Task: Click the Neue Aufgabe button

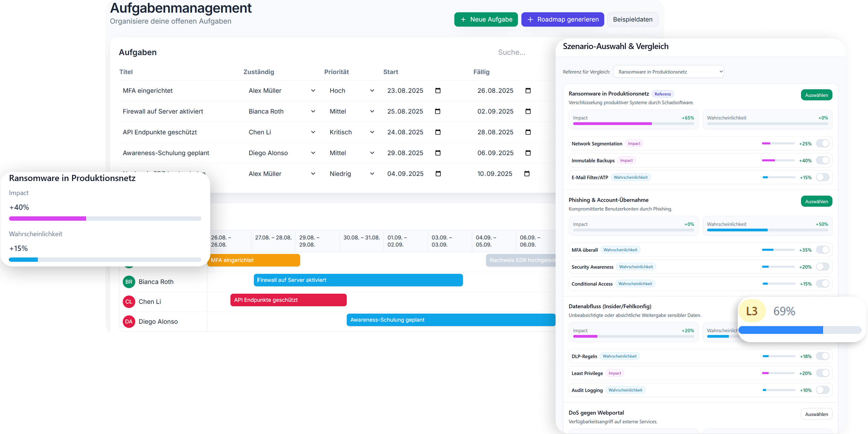Action: tap(486, 20)
